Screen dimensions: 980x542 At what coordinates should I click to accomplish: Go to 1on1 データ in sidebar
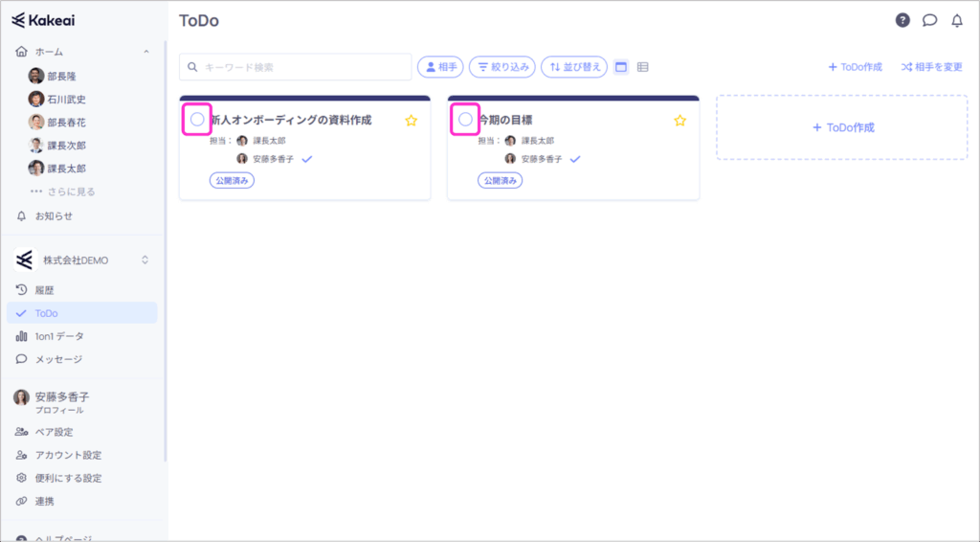click(59, 336)
